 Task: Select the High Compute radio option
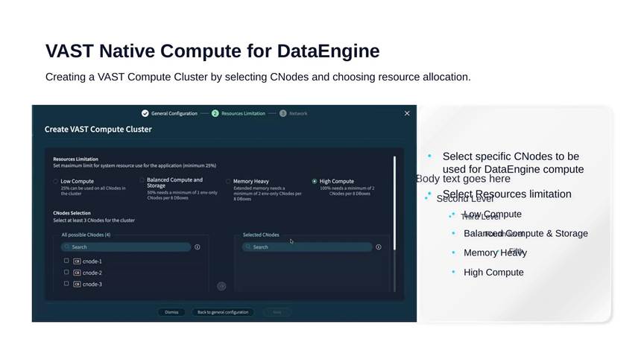pyautogui.click(x=315, y=181)
